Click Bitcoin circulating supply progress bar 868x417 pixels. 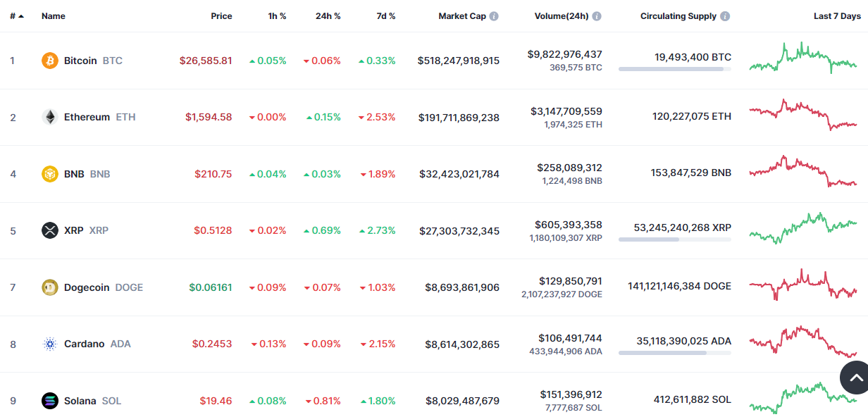pos(675,69)
